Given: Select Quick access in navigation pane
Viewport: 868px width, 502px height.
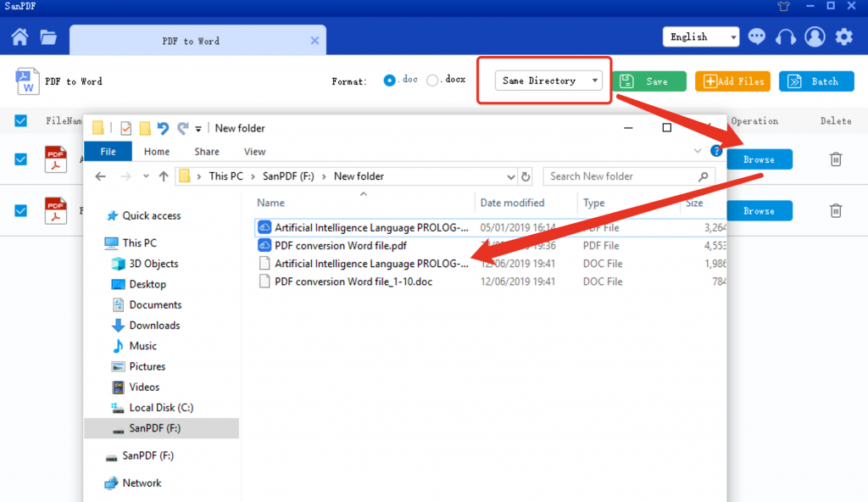Looking at the screenshot, I should pyautogui.click(x=151, y=215).
